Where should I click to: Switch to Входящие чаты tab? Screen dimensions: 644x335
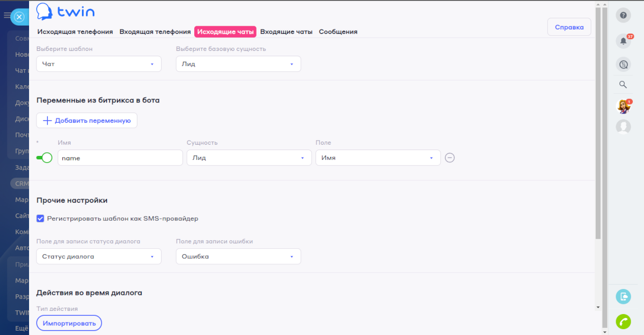pos(286,32)
